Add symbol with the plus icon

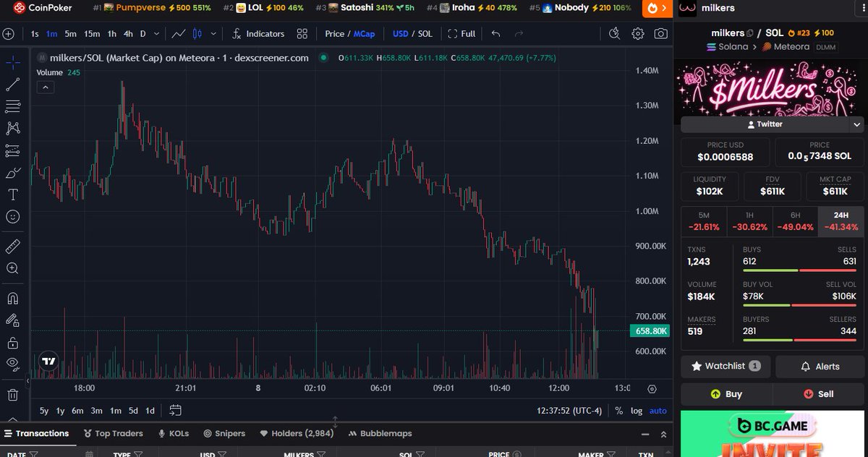point(8,34)
